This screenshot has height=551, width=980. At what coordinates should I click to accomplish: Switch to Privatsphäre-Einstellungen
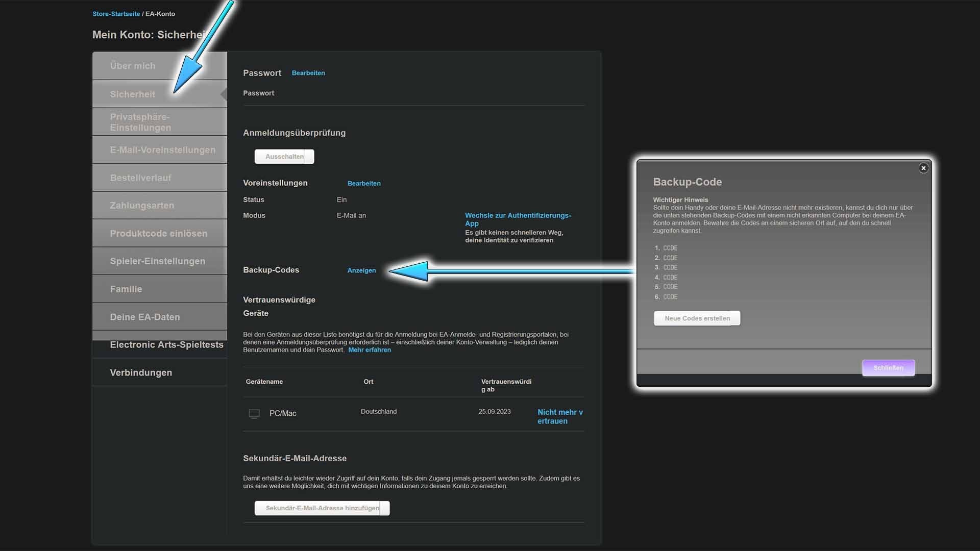[x=140, y=122]
